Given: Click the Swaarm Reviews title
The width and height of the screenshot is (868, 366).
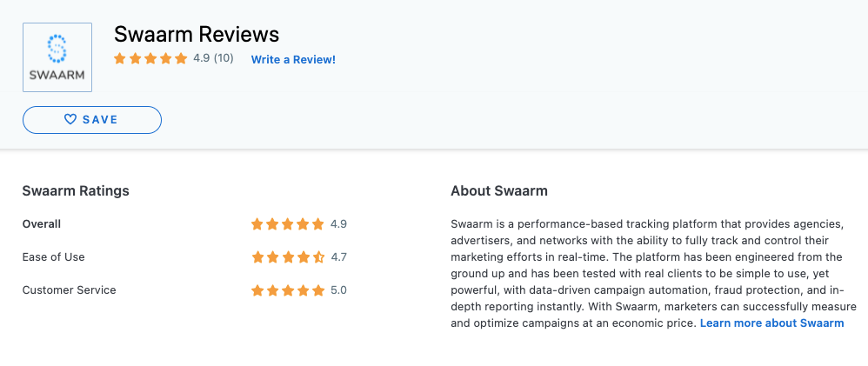Looking at the screenshot, I should click(197, 34).
